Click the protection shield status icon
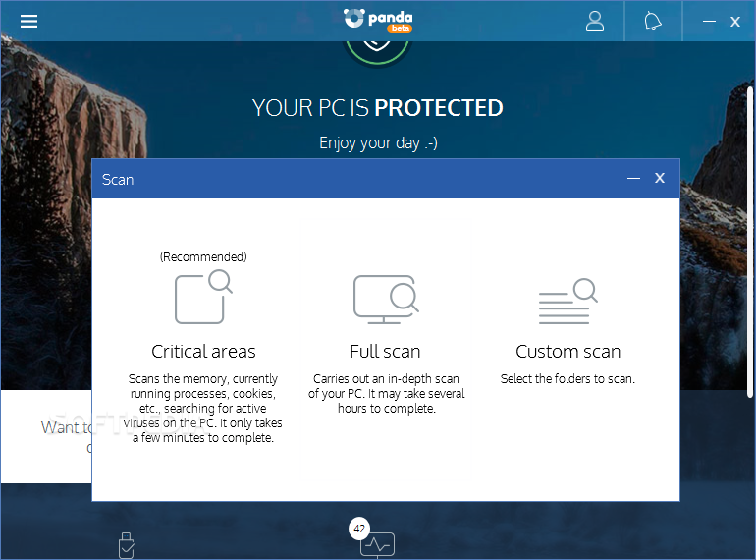Image resolution: width=756 pixels, height=560 pixels. tap(377, 52)
